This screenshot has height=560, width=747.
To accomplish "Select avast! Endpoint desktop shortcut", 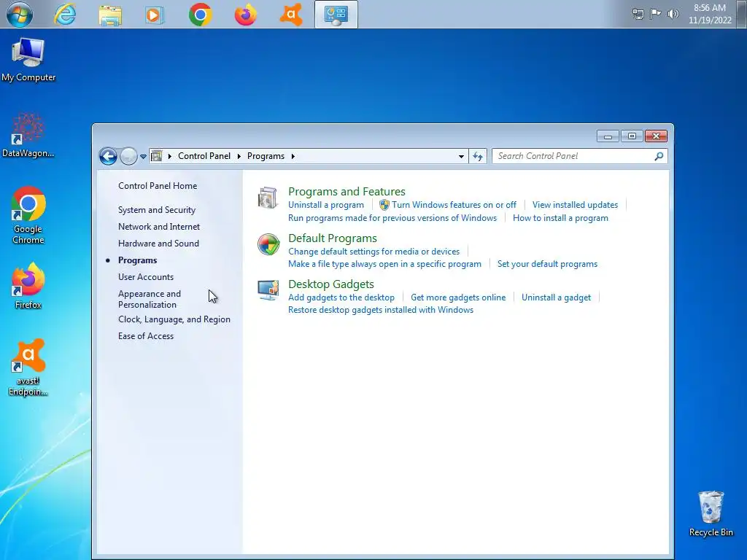I will pos(28,367).
